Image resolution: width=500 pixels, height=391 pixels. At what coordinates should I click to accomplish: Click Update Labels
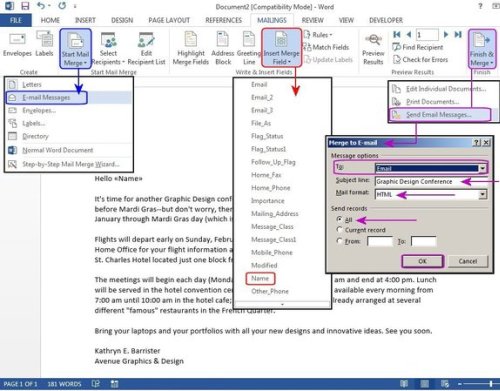pyautogui.click(x=328, y=60)
